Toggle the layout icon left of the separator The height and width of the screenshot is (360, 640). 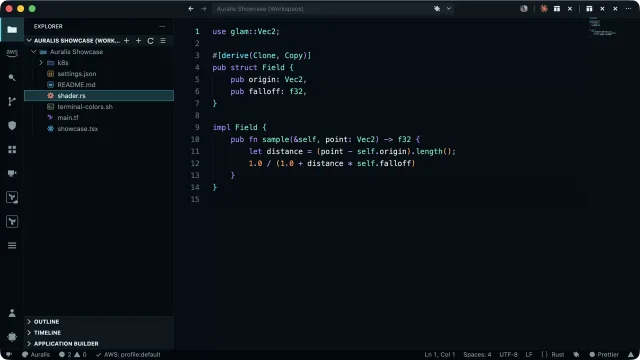click(x=557, y=9)
